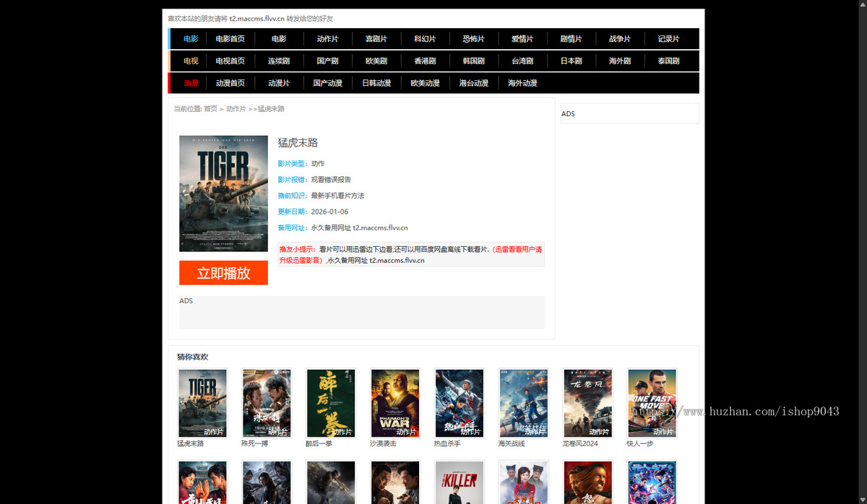Select 港台动漫 category
This screenshot has height=504, width=867.
click(x=473, y=83)
